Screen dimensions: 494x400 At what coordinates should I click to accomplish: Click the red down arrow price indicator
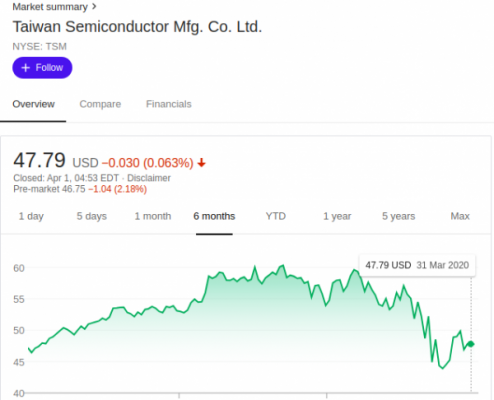[x=201, y=163]
